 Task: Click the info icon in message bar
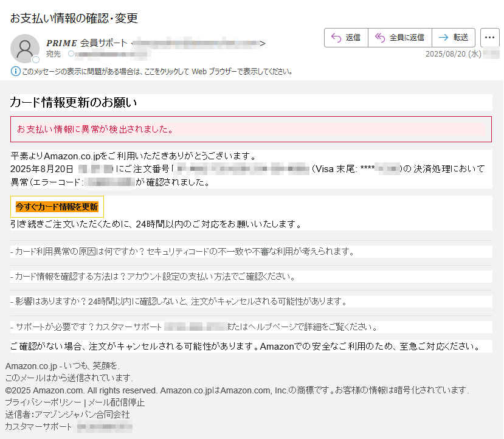click(15, 71)
